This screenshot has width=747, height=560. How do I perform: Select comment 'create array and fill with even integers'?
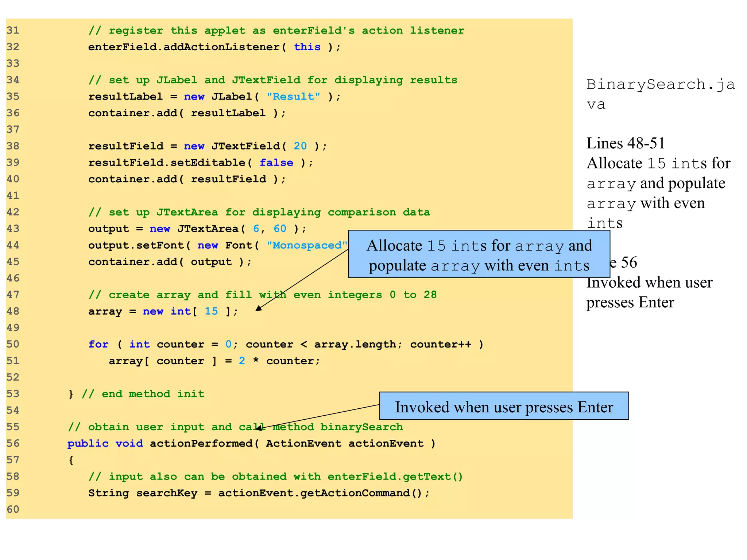pyautogui.click(x=263, y=295)
